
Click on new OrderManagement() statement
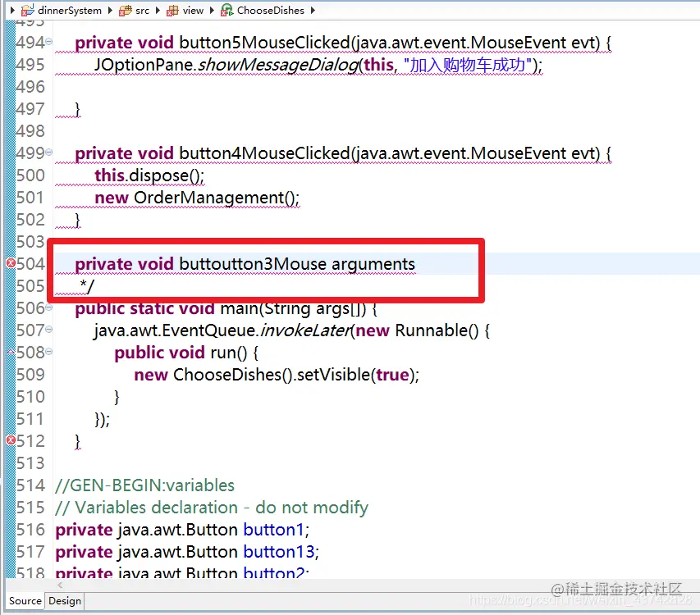pyautogui.click(x=197, y=198)
